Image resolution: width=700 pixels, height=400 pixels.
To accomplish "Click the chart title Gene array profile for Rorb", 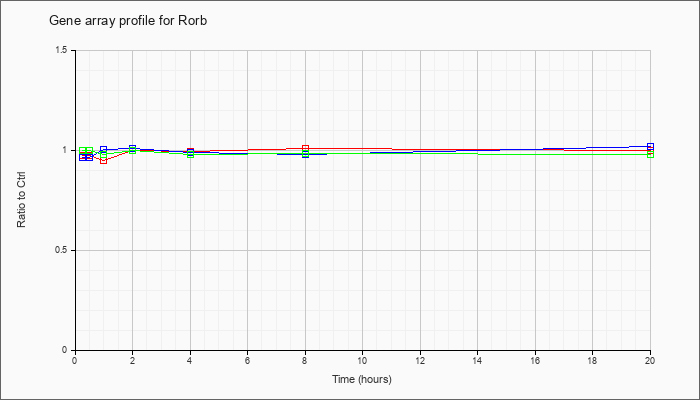I will 128,21.
